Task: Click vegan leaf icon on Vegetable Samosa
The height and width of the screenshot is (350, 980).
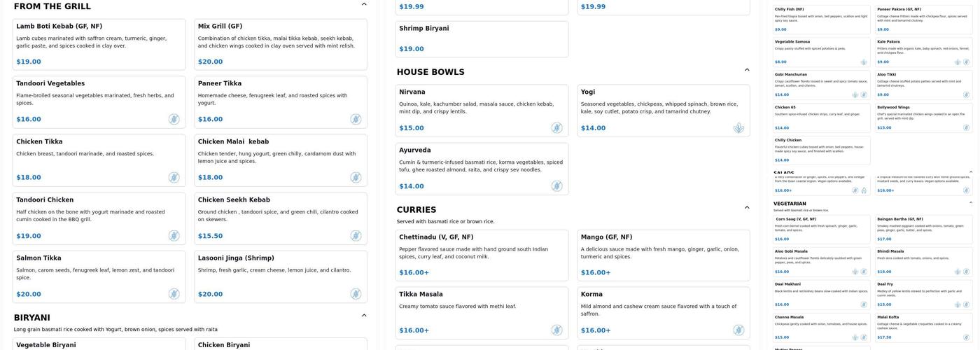Action: [x=863, y=62]
